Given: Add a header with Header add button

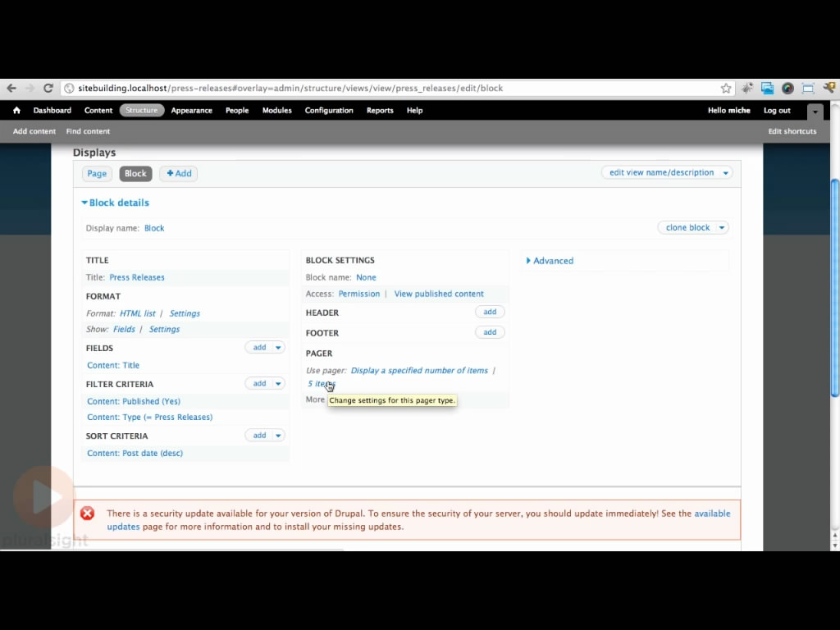Looking at the screenshot, I should click(490, 312).
